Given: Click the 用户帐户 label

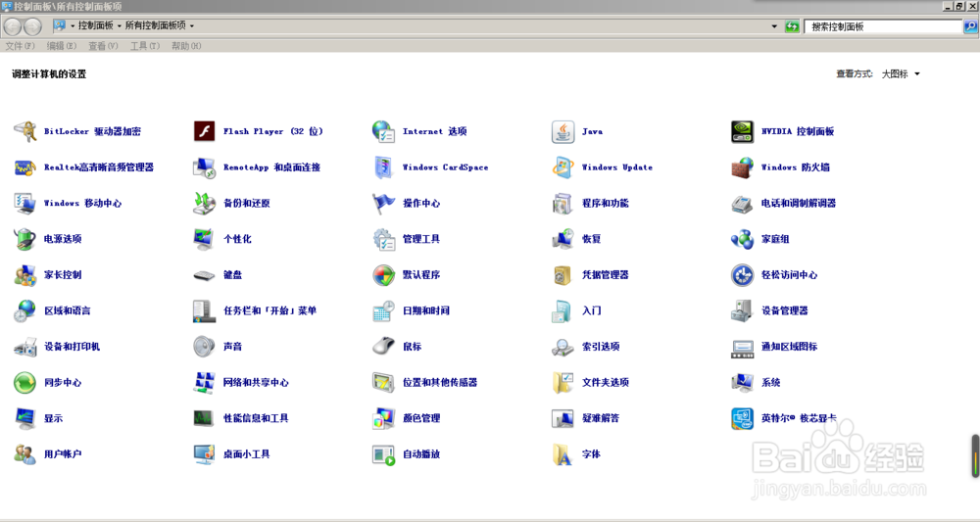Looking at the screenshot, I should [x=63, y=454].
